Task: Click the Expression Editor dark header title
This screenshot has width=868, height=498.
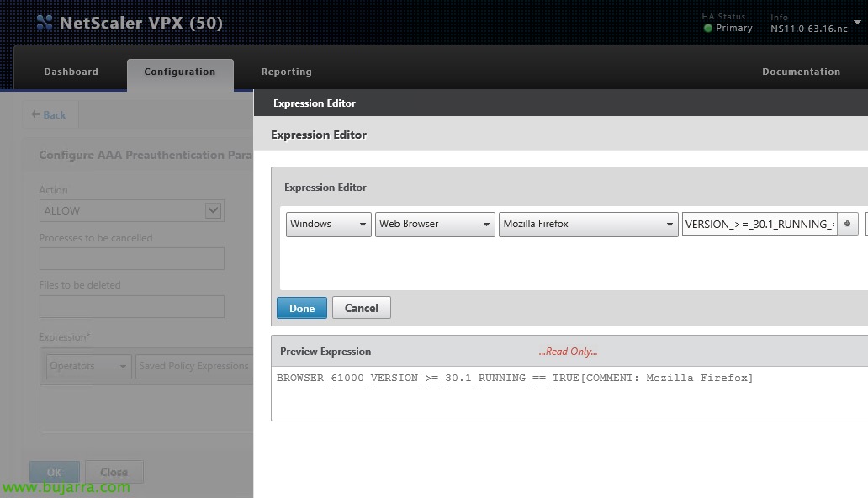Action: coord(315,103)
